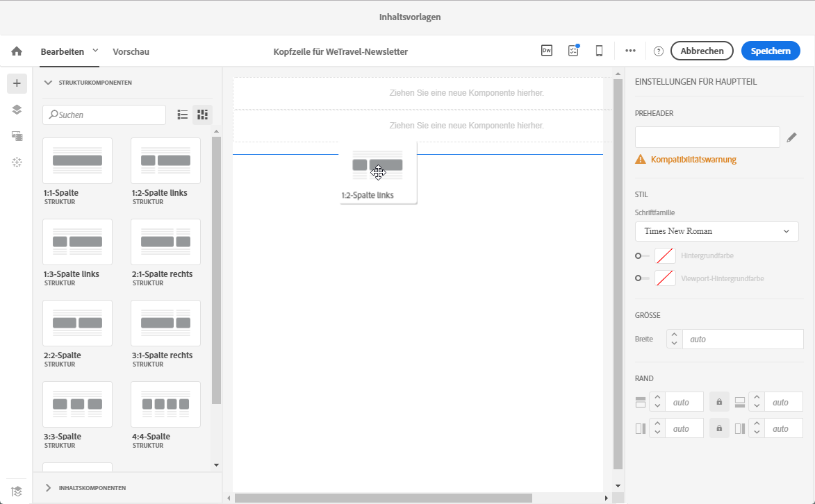Collapse the Strukturkomponenten section

click(49, 83)
